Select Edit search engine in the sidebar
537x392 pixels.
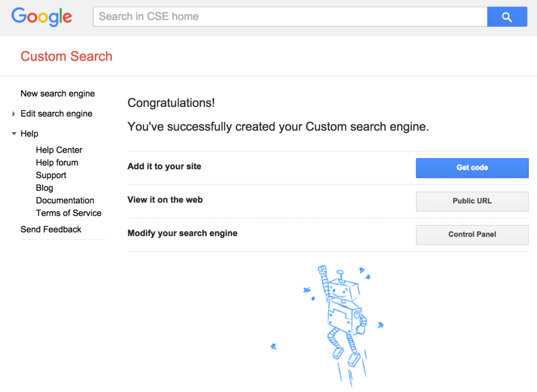coord(56,113)
